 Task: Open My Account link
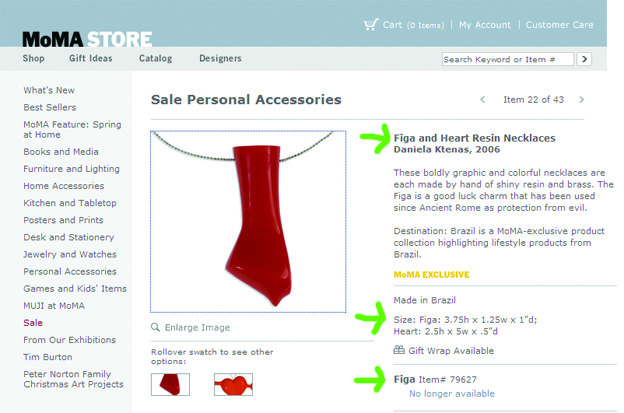click(485, 25)
